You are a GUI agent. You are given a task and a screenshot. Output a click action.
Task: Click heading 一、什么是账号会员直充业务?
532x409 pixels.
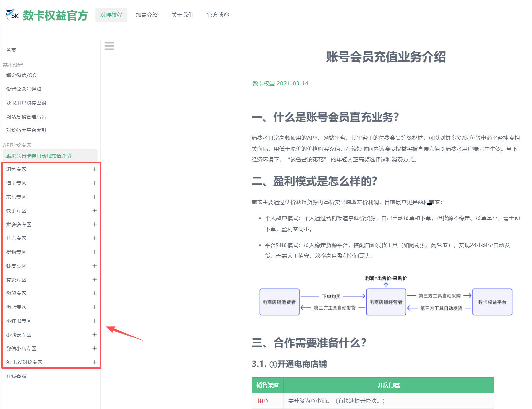click(x=325, y=117)
